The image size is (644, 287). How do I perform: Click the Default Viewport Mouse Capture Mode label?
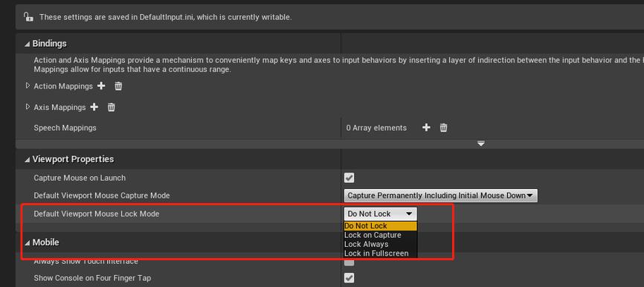click(x=101, y=196)
